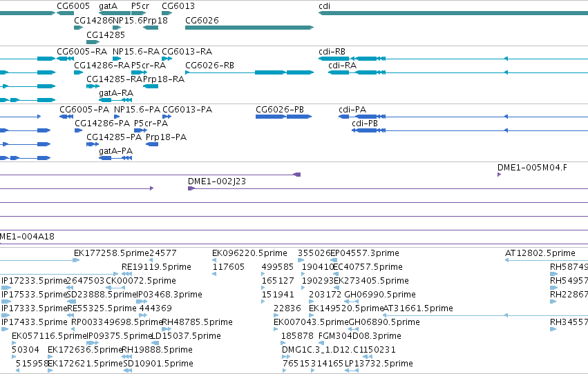Click the CG6026-PB protein label
This screenshot has height=374, width=588.
click(280, 109)
